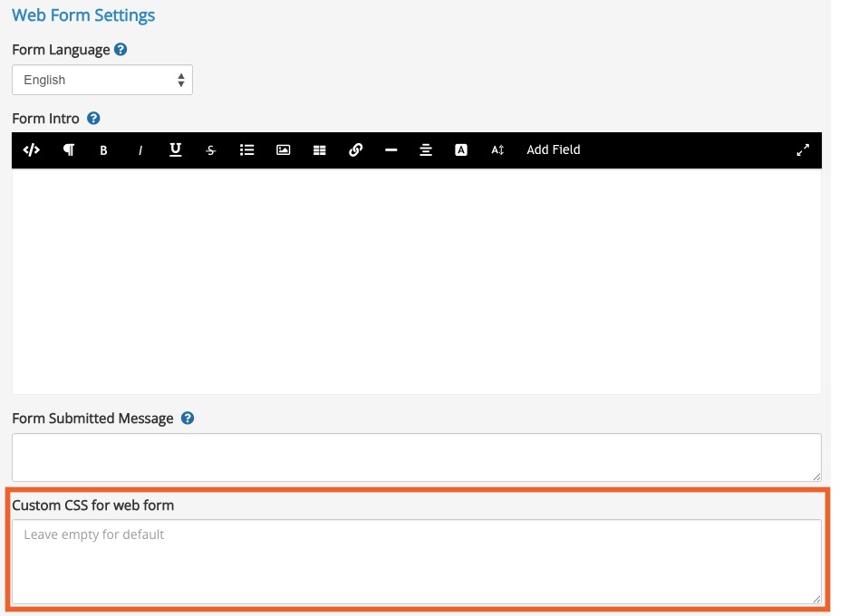Insert a horizontal line in editor
This screenshot has height=616, width=849.
pyautogui.click(x=391, y=150)
